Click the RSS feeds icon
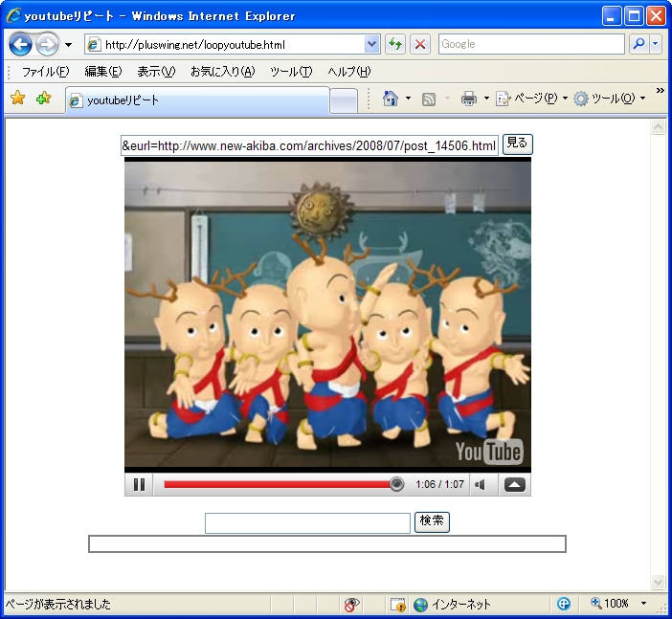The height and width of the screenshot is (619, 672). (429, 99)
